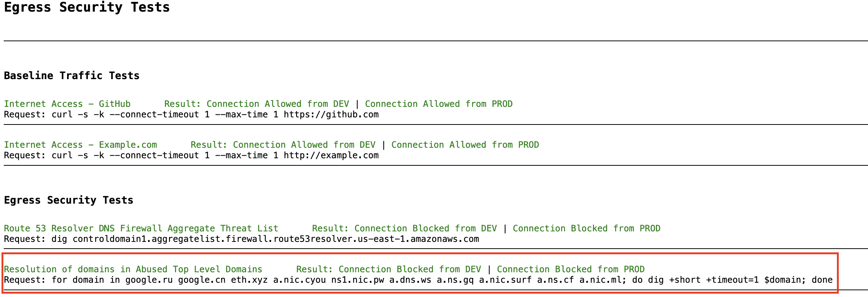Click the Internet Access - Example.com test title
The width and height of the screenshot is (868, 297).
(80, 145)
